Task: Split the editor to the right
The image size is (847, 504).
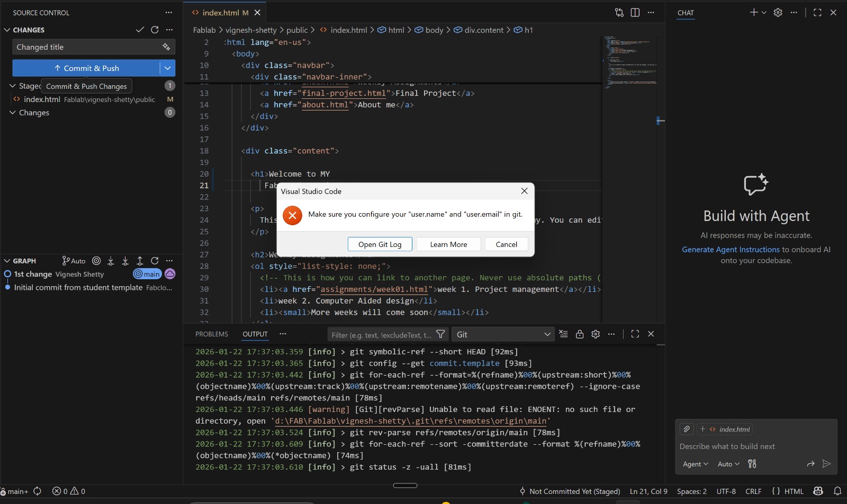Action: pyautogui.click(x=635, y=13)
